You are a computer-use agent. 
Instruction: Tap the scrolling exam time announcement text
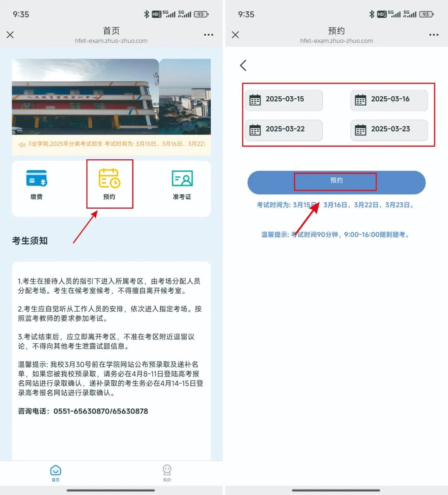pyautogui.click(x=117, y=144)
